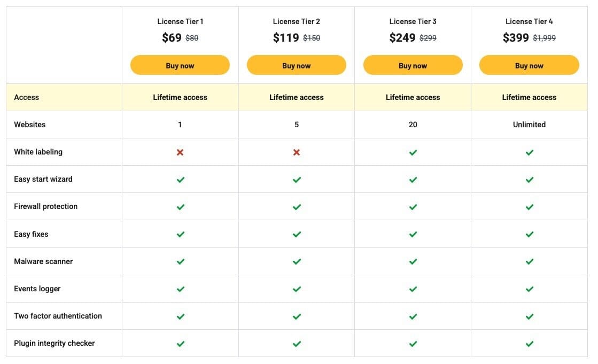Click Tier 4 white labeling green check
598x364 pixels.
[x=529, y=152]
